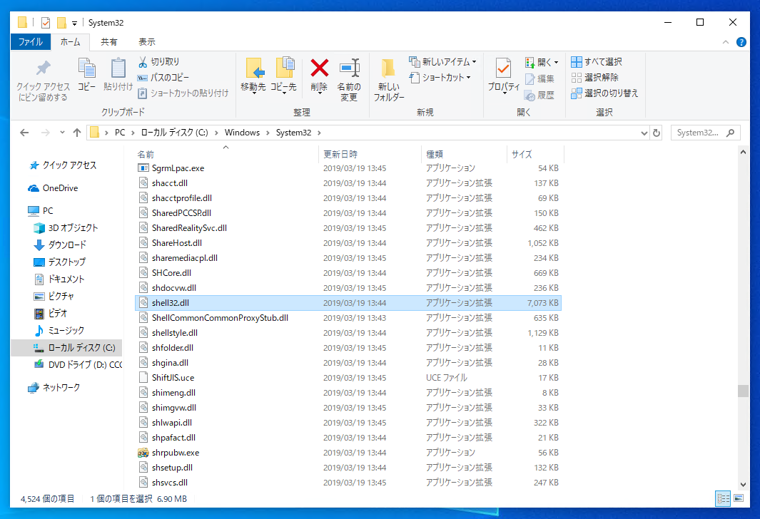The height and width of the screenshot is (519, 760).
Task: Open the New item (新しいアイテム) dropdown
Action: (443, 62)
